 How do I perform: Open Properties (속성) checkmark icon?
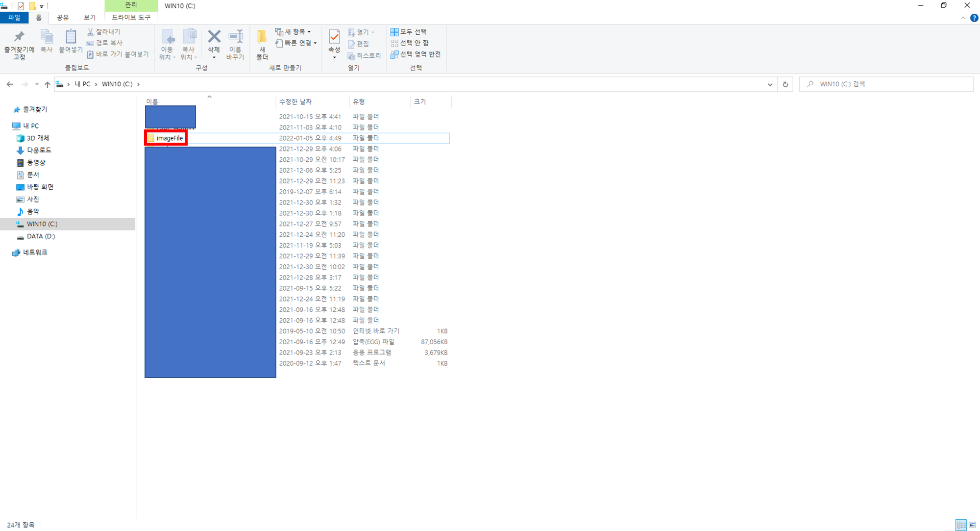(334, 38)
